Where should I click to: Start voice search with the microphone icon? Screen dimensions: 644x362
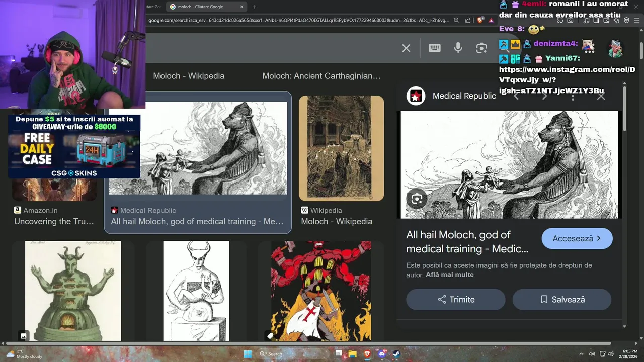458,48
